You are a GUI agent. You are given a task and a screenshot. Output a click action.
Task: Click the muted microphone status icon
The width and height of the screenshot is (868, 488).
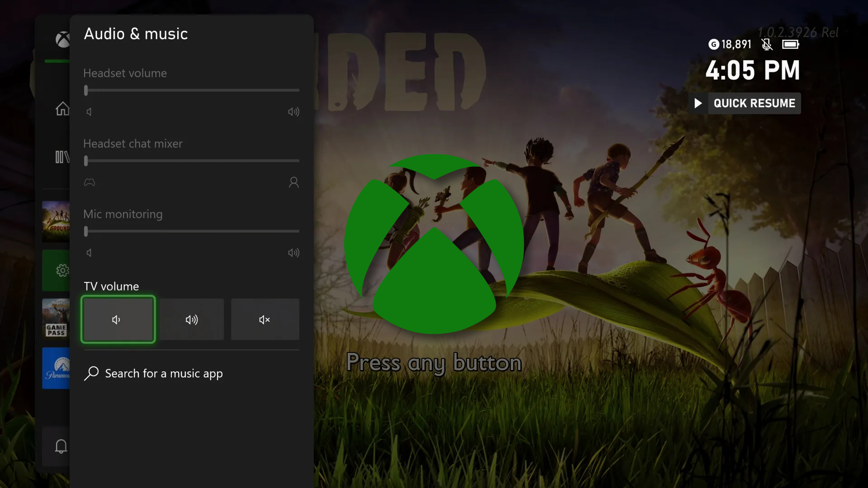767,44
